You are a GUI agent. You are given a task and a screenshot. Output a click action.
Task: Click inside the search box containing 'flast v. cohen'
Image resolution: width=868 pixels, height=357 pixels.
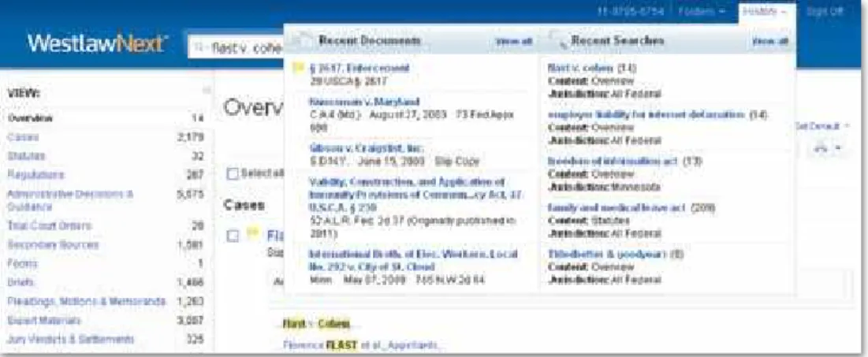[237, 48]
